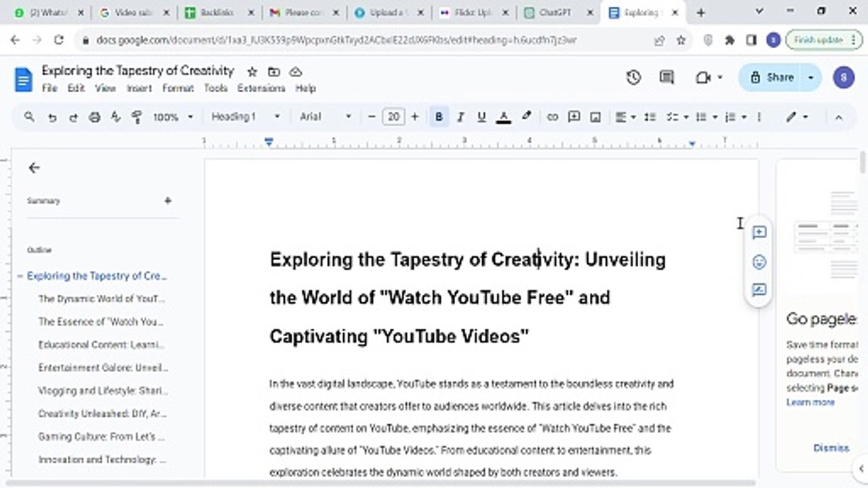868x488 pixels.
Task: Add comment using side floating button
Action: tap(759, 232)
